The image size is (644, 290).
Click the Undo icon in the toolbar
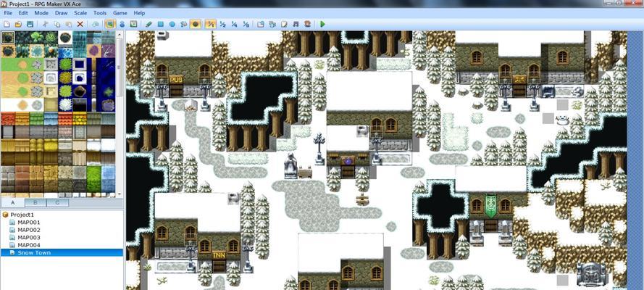[96, 24]
